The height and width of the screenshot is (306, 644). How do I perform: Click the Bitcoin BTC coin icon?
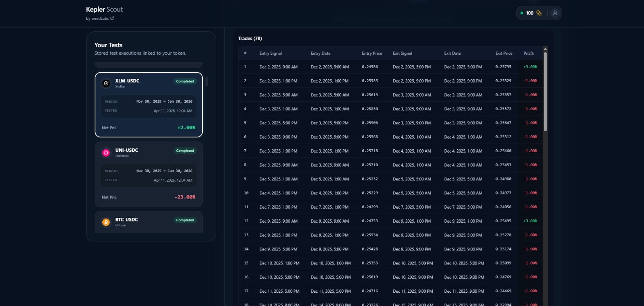click(106, 222)
